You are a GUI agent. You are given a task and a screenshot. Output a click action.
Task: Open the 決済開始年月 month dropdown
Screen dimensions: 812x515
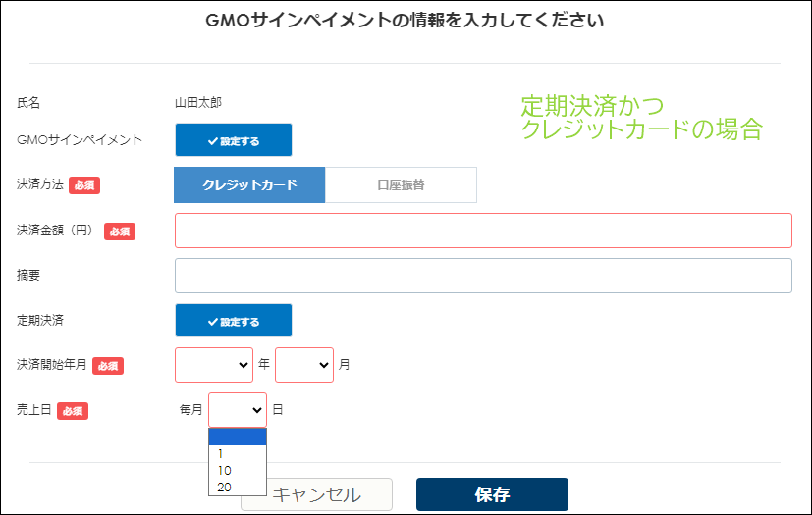pos(304,365)
